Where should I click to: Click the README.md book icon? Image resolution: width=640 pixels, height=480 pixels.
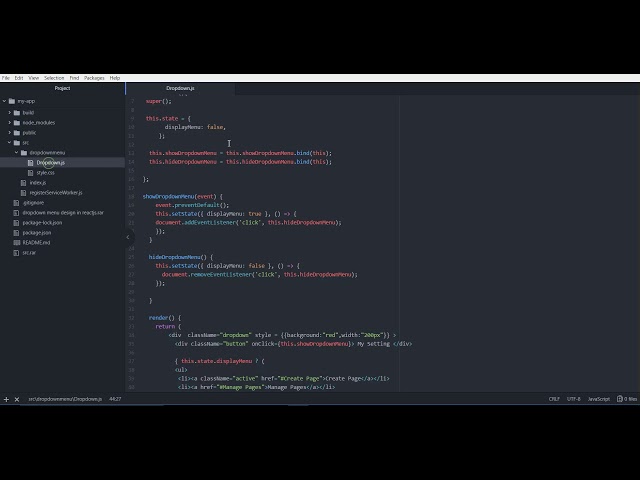16,242
